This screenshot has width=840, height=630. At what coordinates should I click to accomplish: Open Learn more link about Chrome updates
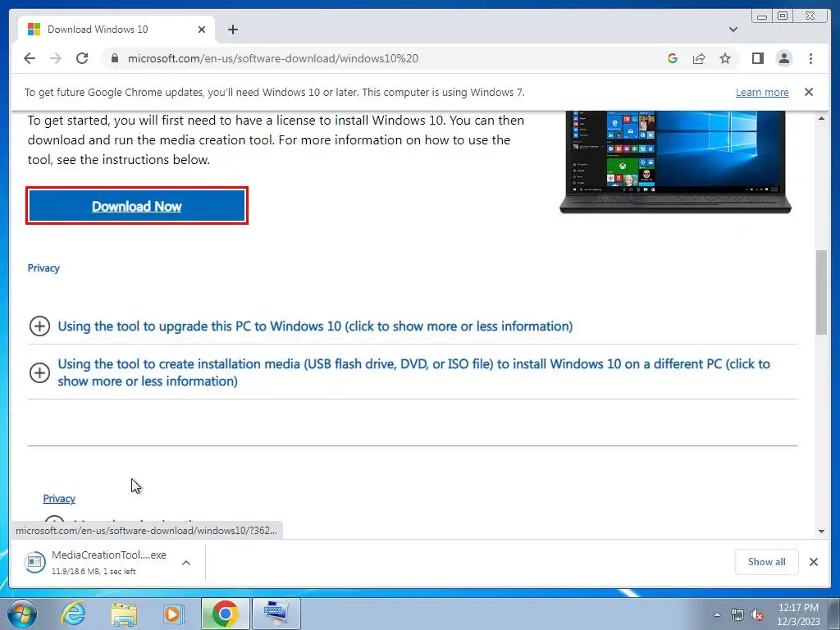tap(762, 92)
